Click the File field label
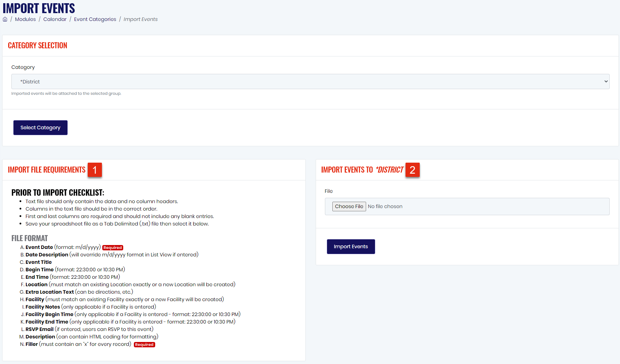Viewport: 620px width, 364px height. [329, 191]
